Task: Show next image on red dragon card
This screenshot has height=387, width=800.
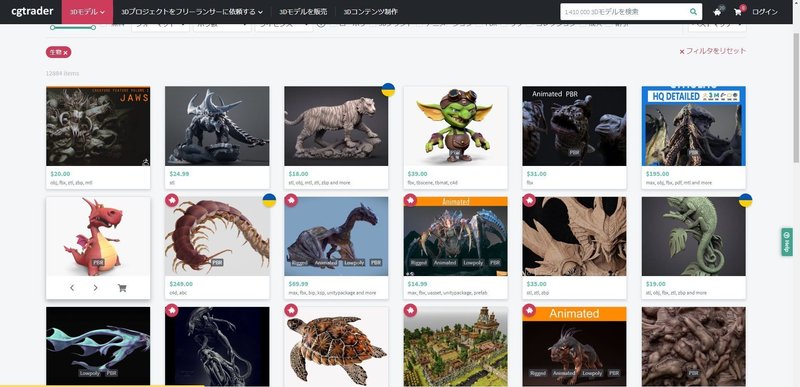Action: [95, 288]
